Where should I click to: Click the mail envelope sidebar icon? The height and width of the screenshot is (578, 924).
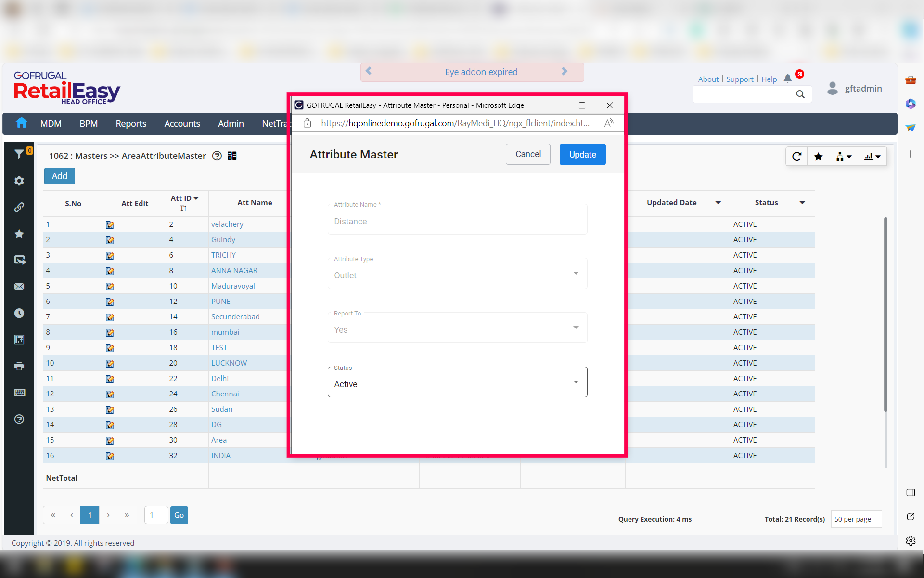[19, 287]
